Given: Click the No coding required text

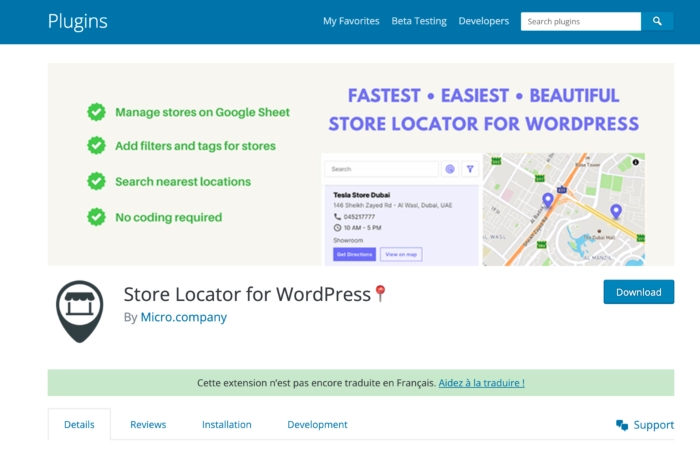Looking at the screenshot, I should tap(168, 217).
